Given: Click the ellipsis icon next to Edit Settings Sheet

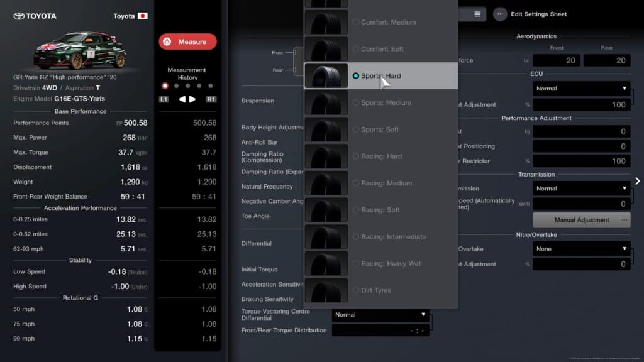Looking at the screenshot, I should point(501,14).
